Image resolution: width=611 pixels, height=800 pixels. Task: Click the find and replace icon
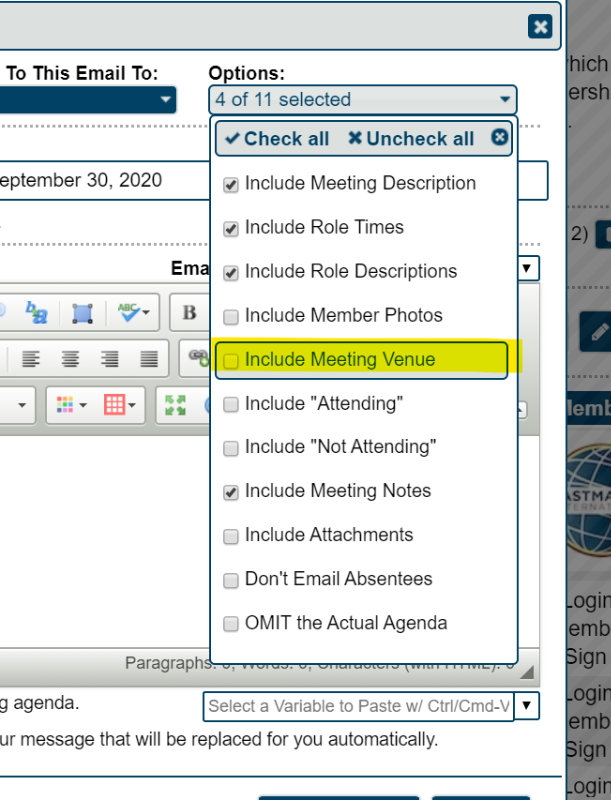pyautogui.click(x=37, y=314)
